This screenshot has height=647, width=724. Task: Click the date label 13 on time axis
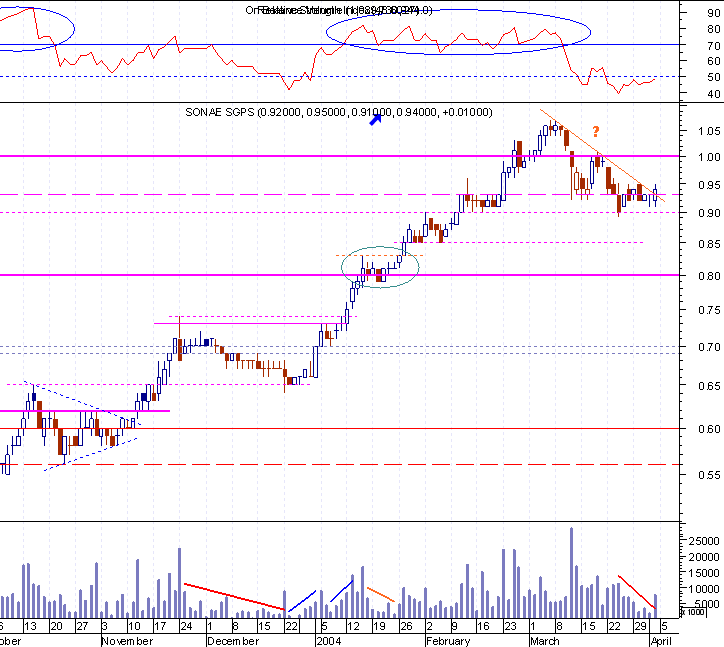(x=30, y=627)
